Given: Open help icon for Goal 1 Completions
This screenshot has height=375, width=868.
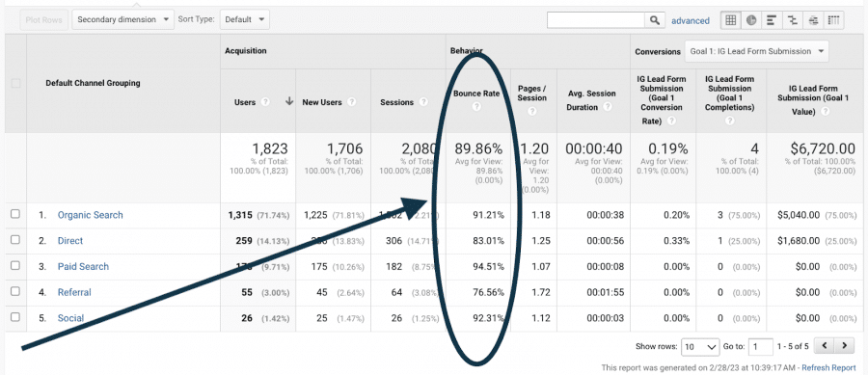Looking at the screenshot, I should point(730,121).
